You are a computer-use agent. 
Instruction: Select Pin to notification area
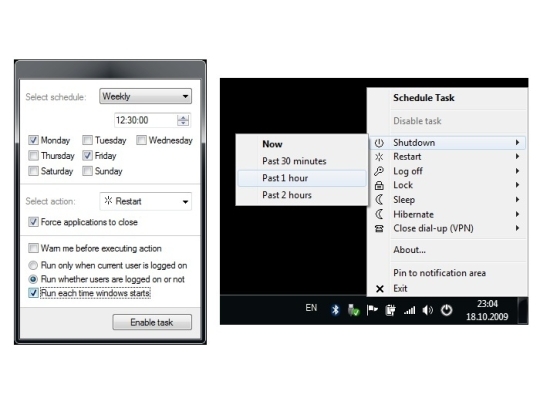[x=439, y=273]
